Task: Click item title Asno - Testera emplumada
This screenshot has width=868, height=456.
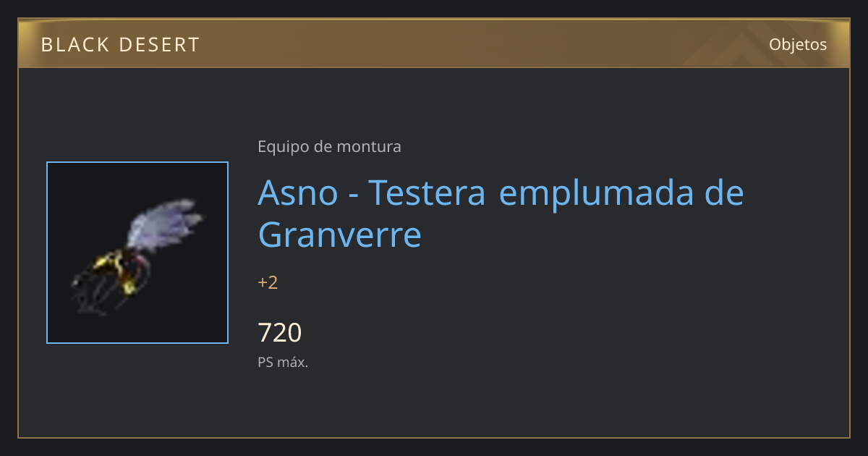Action: pyautogui.click(x=501, y=214)
